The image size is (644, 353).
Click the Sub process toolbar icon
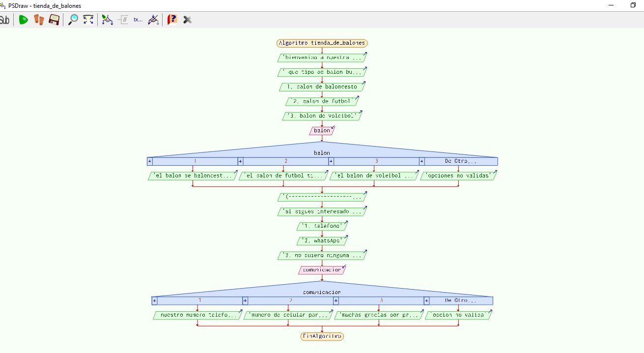pyautogui.click(x=4, y=20)
